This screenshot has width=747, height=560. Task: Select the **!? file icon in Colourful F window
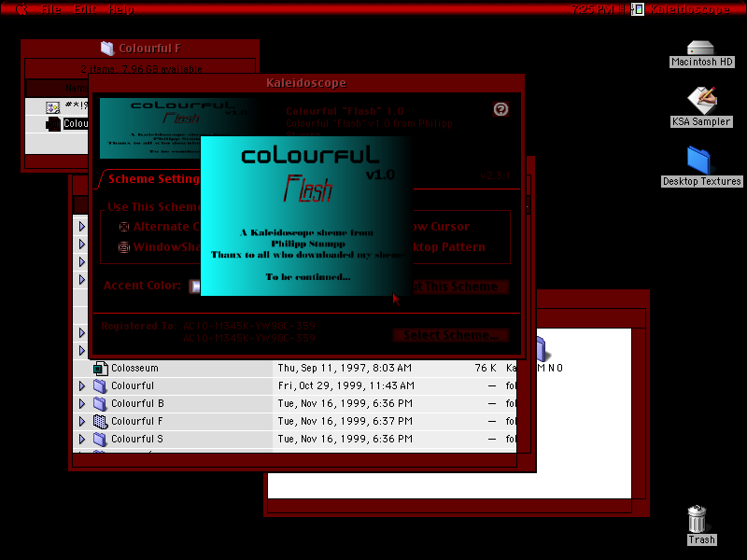pos(52,107)
